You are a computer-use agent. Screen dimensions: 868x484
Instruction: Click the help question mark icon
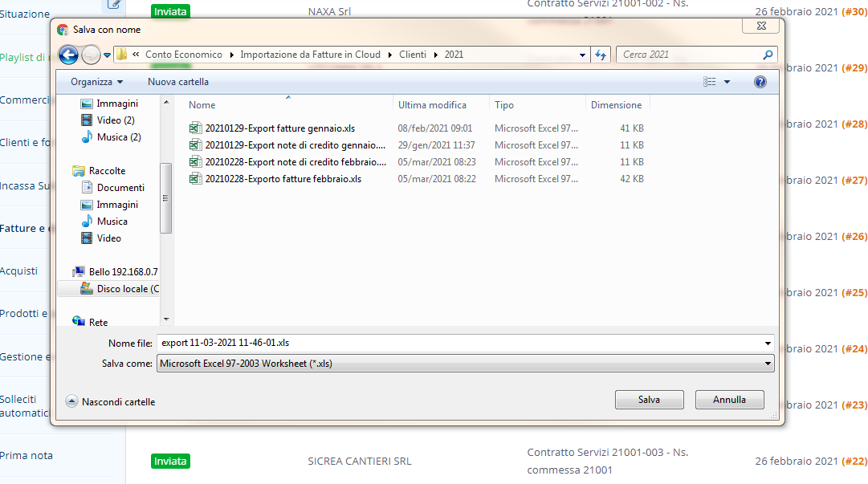click(760, 82)
